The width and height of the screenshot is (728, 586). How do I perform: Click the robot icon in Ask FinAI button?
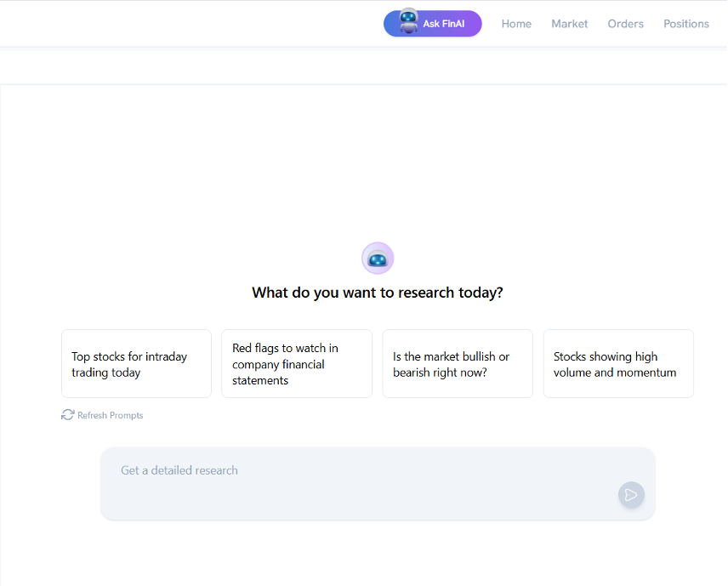[409, 22]
